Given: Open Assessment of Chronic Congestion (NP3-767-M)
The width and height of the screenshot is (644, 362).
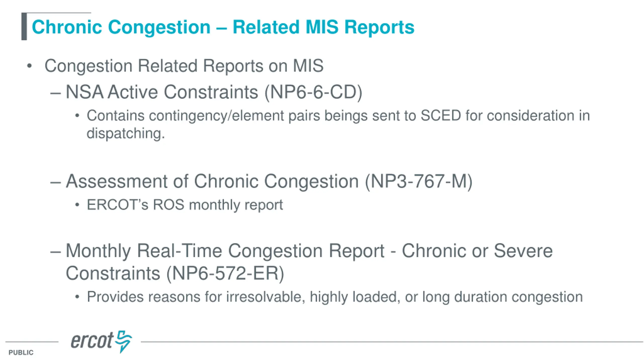Looking at the screenshot, I should coord(269,181).
